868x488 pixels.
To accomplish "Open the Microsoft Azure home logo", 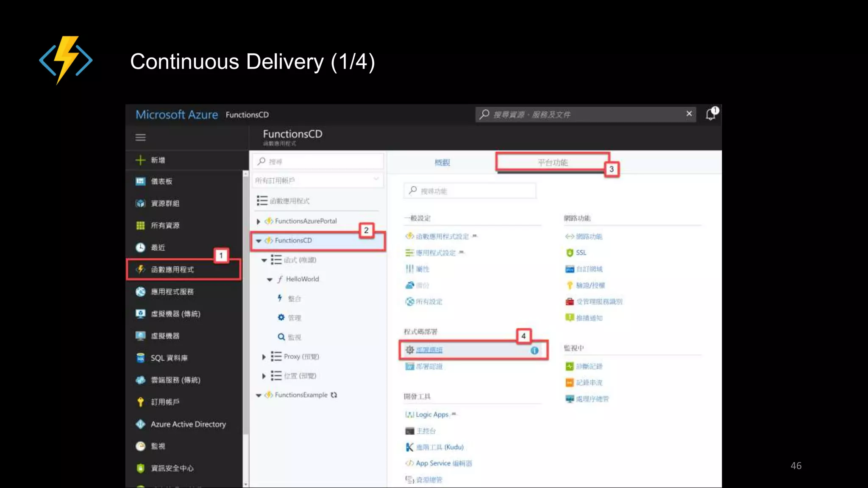I will coord(177,114).
